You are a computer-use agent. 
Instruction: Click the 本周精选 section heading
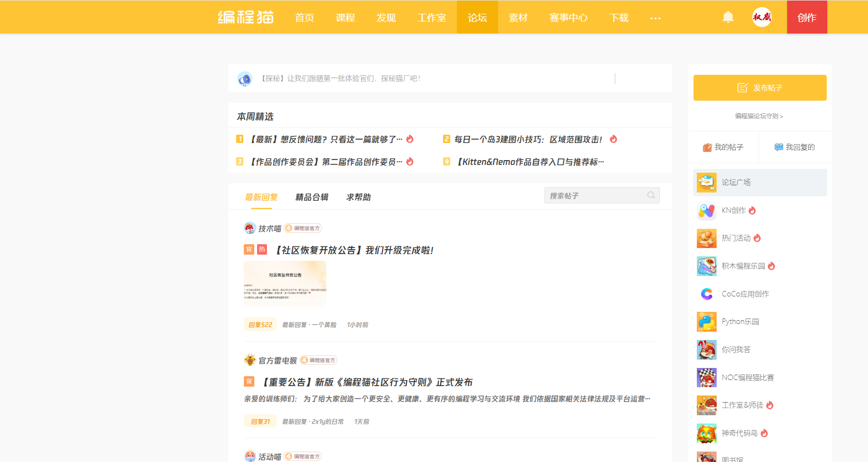coord(255,117)
